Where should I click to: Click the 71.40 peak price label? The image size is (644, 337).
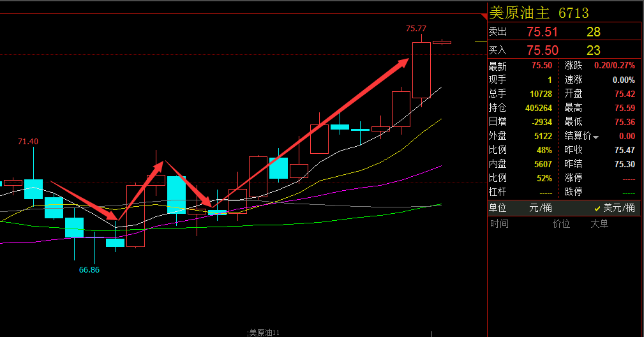pyautogui.click(x=27, y=141)
